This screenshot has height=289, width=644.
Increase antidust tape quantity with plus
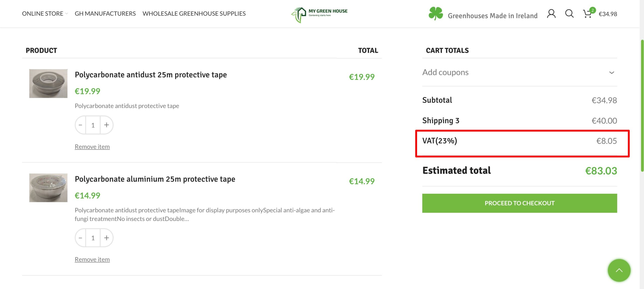click(107, 125)
